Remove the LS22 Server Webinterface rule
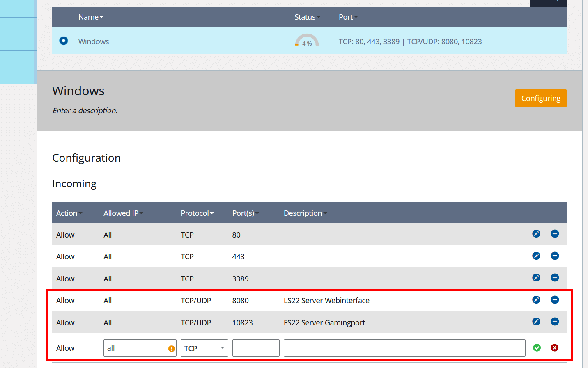Screen dimensions: 588x368 tap(555, 300)
